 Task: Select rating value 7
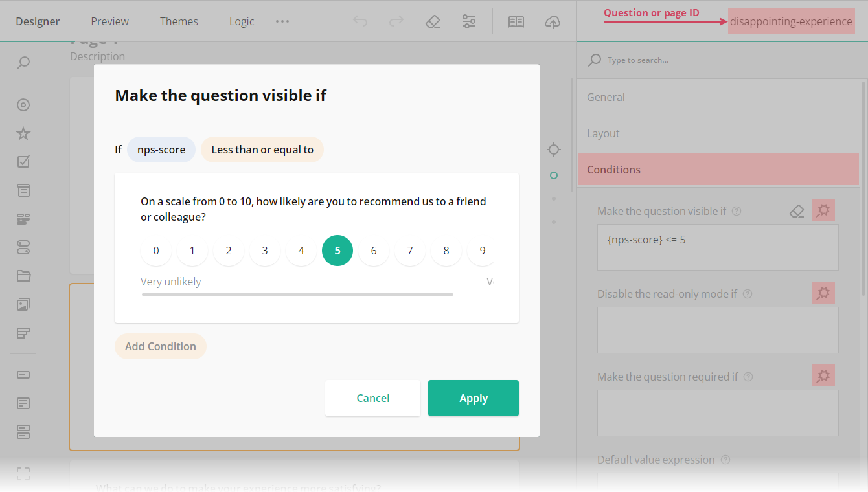pos(410,251)
